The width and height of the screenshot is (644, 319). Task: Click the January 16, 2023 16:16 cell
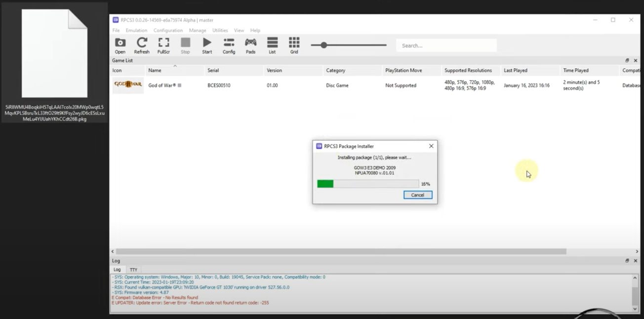click(x=526, y=85)
